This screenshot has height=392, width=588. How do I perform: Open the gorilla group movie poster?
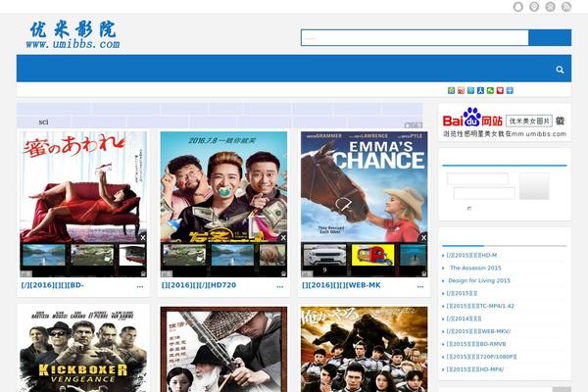click(x=364, y=350)
